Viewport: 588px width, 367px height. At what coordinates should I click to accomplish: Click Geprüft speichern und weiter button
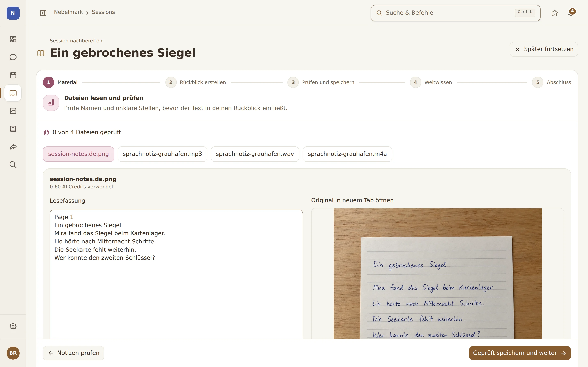click(520, 353)
